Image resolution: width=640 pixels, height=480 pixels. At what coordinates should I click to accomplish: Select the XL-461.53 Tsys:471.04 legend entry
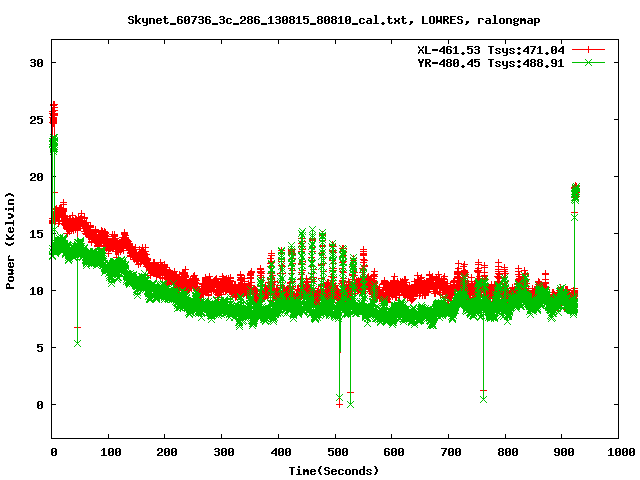tap(491, 50)
